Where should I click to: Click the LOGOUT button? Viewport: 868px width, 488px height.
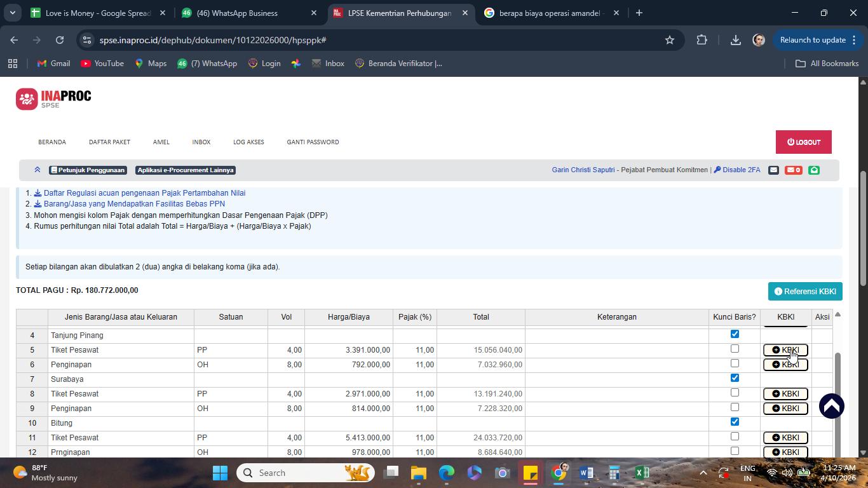click(x=804, y=142)
